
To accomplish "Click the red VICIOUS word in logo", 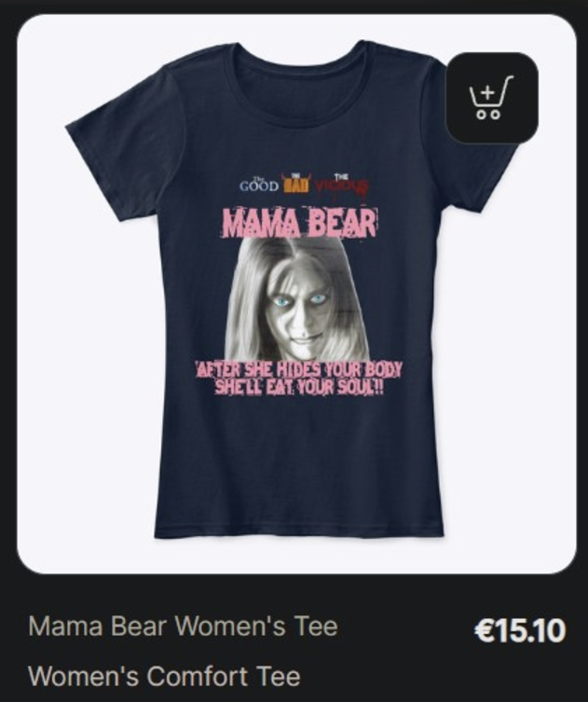I will 342,186.
